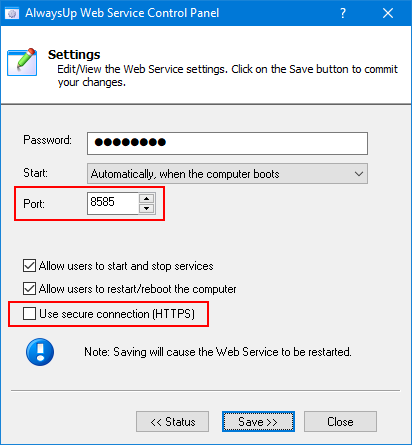
Task: Click the Close button at the bottom
Action: click(x=340, y=422)
